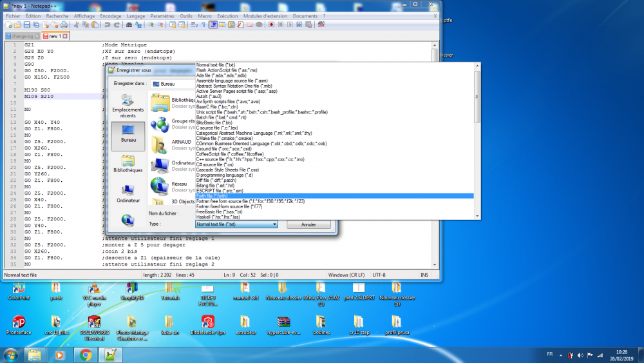Click the volume icon in system tray

[x=580, y=355]
